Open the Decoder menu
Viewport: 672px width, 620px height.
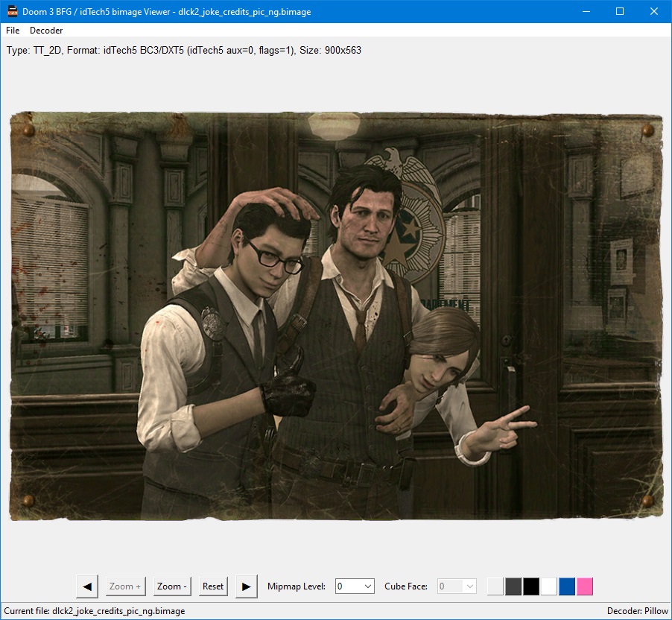point(46,31)
